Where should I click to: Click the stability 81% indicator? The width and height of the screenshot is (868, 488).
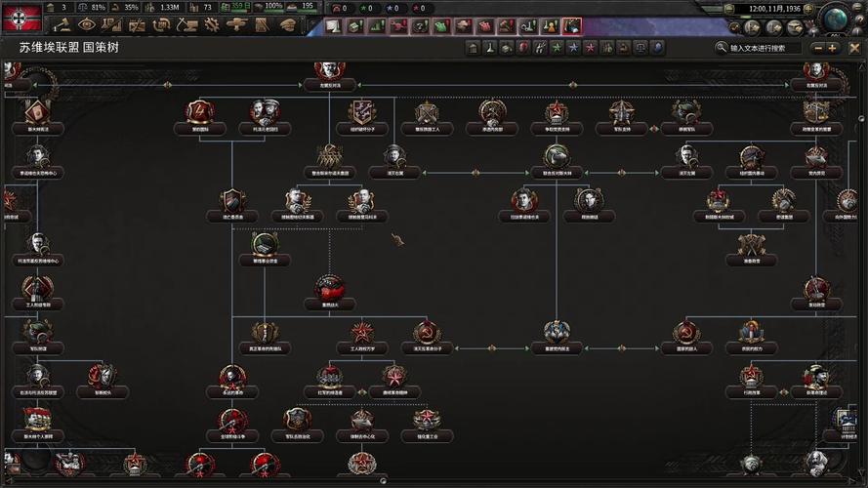click(x=92, y=7)
